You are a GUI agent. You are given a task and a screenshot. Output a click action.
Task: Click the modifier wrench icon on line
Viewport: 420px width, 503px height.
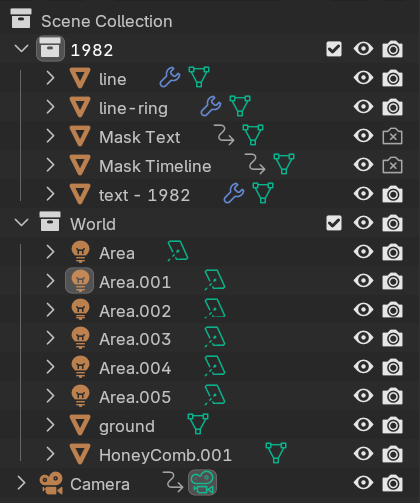click(170, 77)
